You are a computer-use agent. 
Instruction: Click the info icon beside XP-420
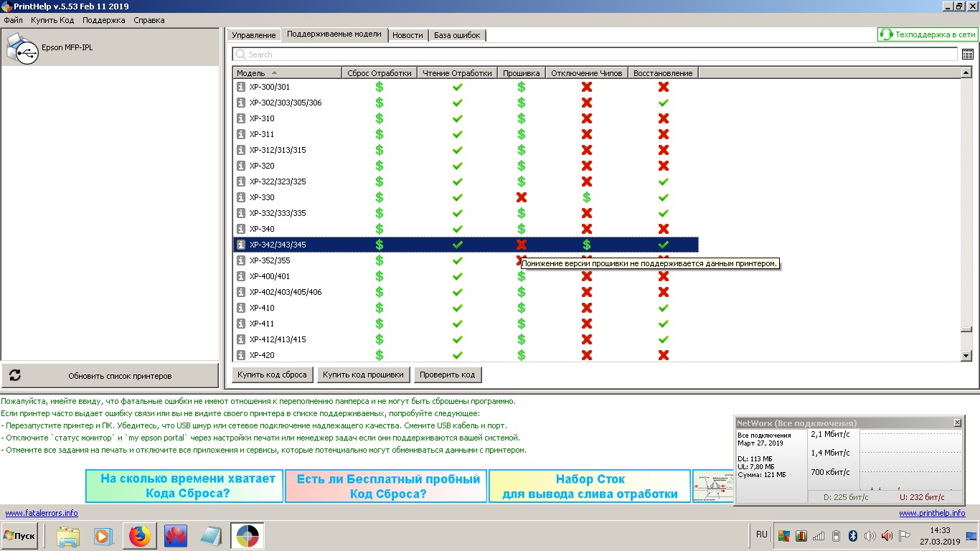(x=241, y=355)
